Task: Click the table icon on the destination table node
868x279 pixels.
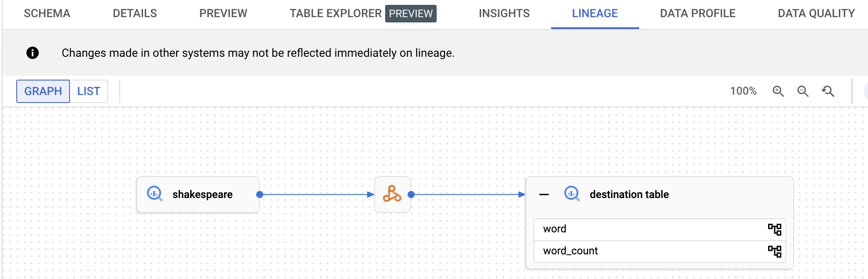Action: point(571,194)
